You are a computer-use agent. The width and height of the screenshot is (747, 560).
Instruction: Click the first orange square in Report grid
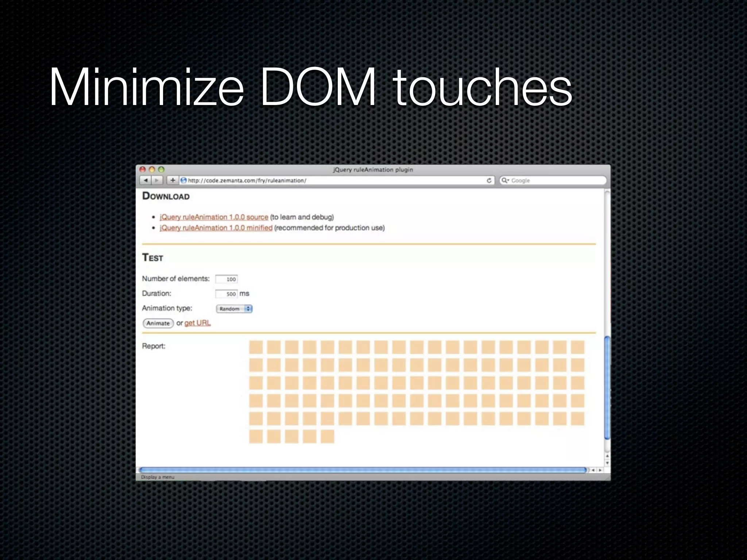pos(256,347)
